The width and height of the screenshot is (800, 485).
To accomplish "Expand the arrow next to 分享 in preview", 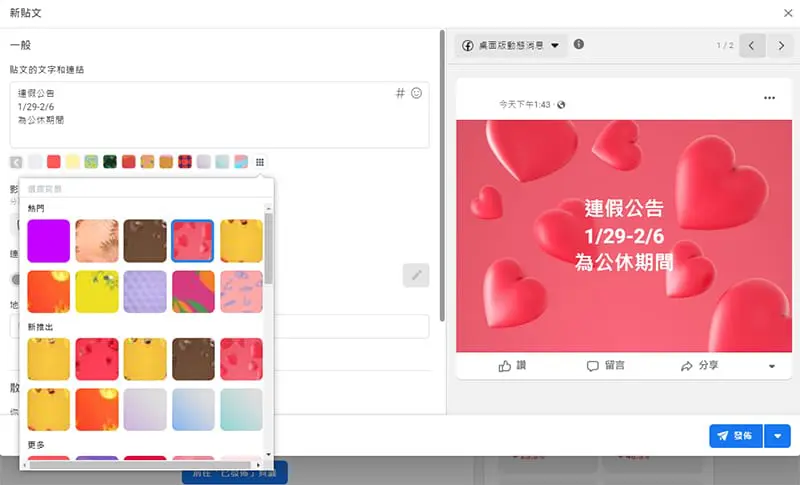I will [x=772, y=367].
